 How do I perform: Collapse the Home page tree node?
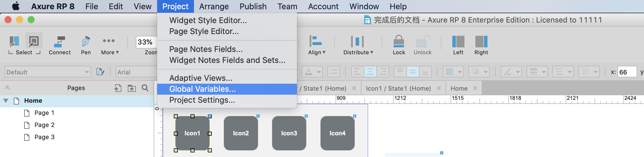pos(6,101)
